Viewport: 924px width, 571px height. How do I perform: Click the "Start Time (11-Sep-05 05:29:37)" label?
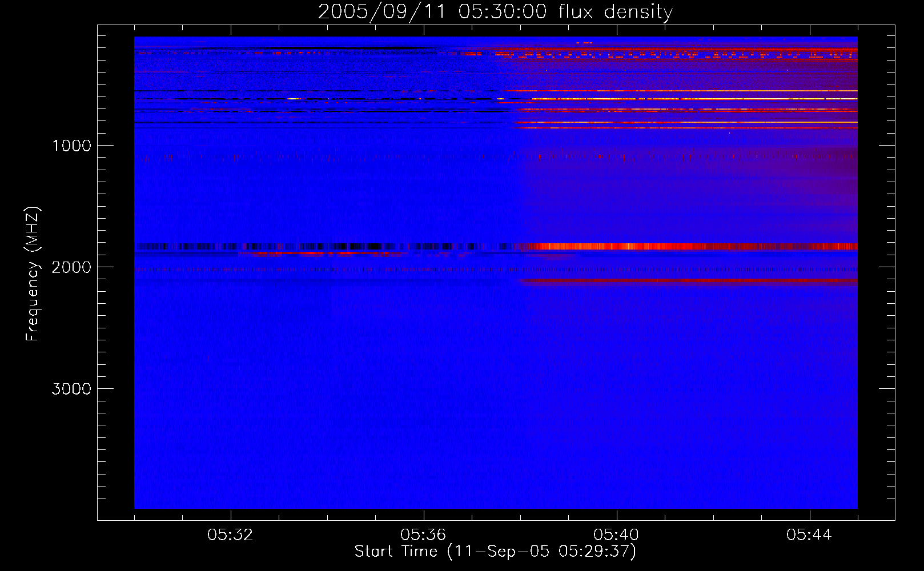click(495, 552)
